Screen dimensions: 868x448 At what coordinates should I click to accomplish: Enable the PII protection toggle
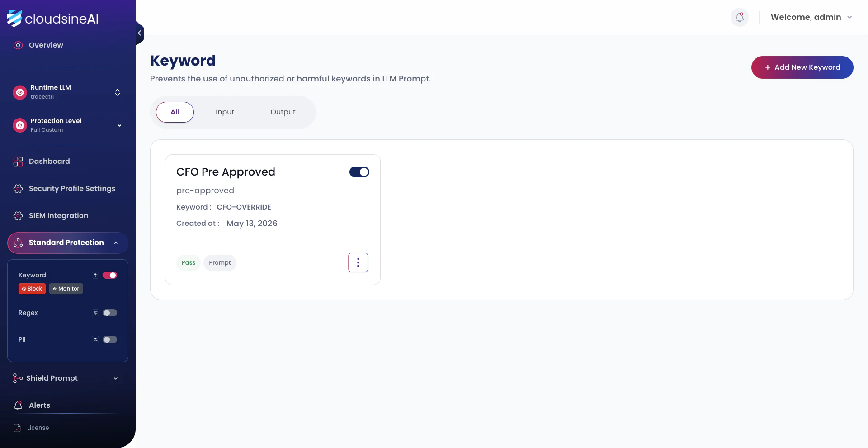[x=110, y=339]
